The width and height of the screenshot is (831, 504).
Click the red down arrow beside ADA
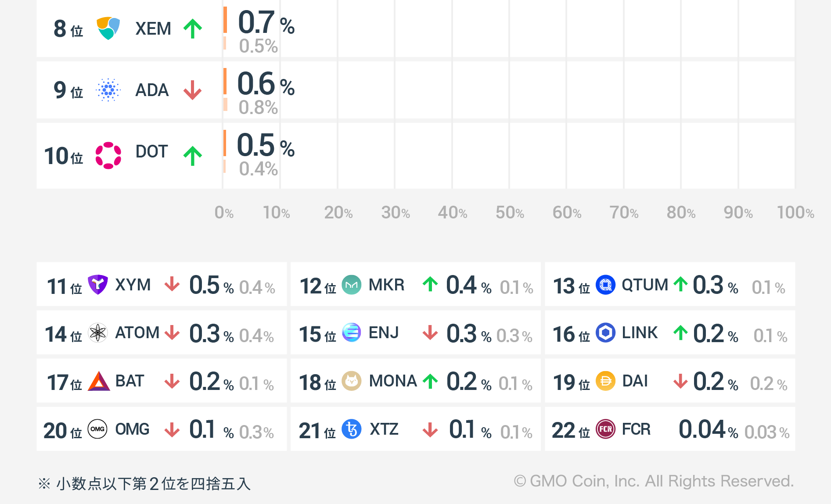pyautogui.click(x=193, y=90)
